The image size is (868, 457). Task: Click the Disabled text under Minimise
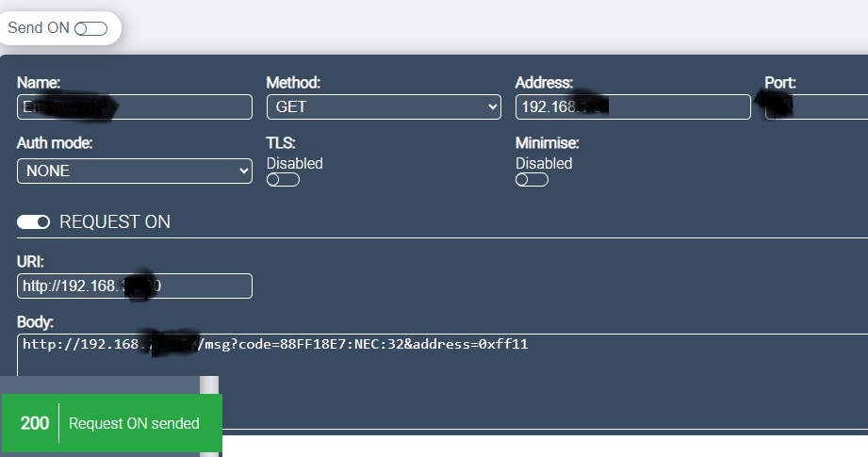pyautogui.click(x=544, y=163)
